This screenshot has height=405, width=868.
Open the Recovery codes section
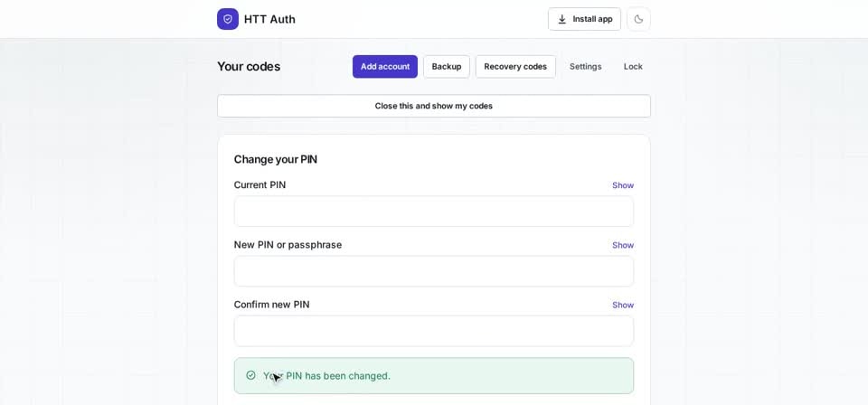tap(515, 66)
